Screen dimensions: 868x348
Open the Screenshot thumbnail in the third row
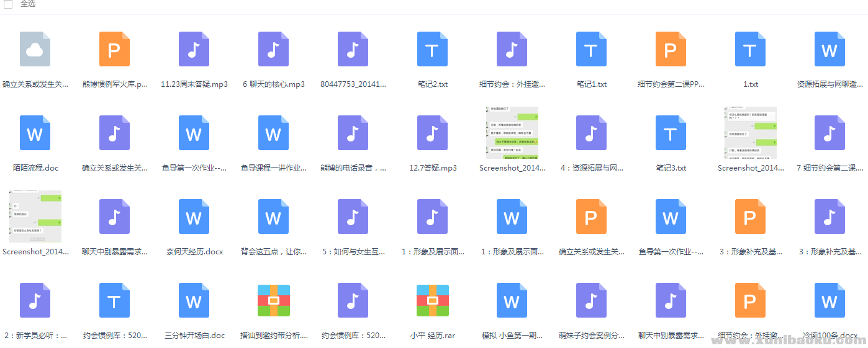tap(35, 216)
